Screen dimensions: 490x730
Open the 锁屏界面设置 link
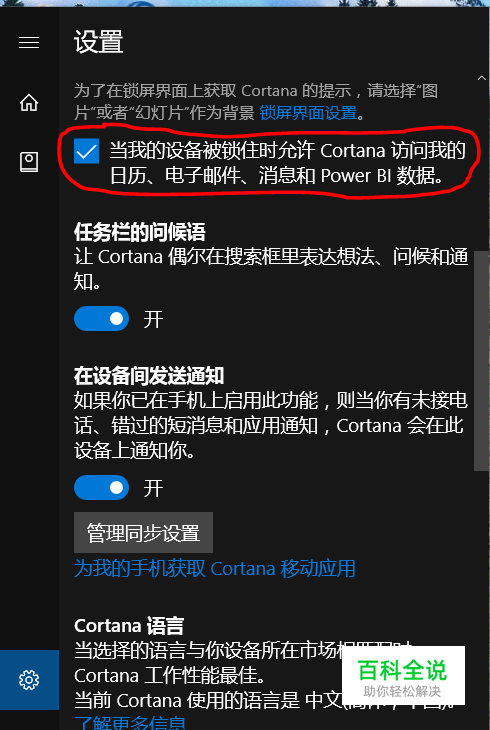pos(308,113)
